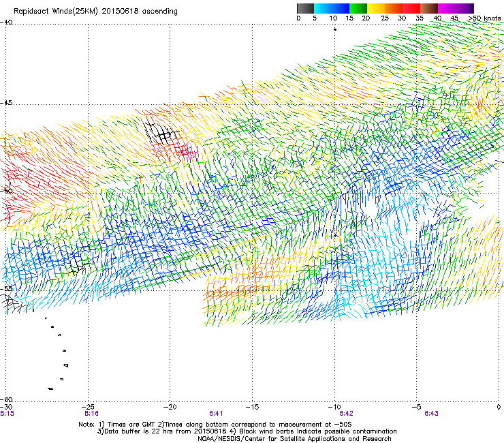The height and width of the screenshot is (443, 504).
Task: Click the '-60' latitude axis label
Action: click(6, 399)
